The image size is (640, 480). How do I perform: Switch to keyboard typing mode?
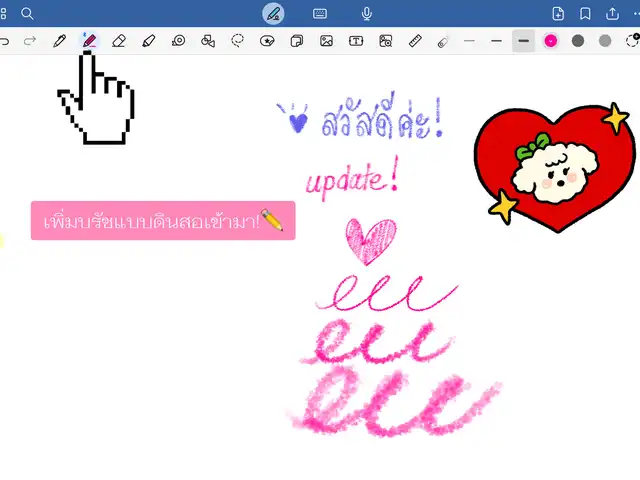click(320, 13)
